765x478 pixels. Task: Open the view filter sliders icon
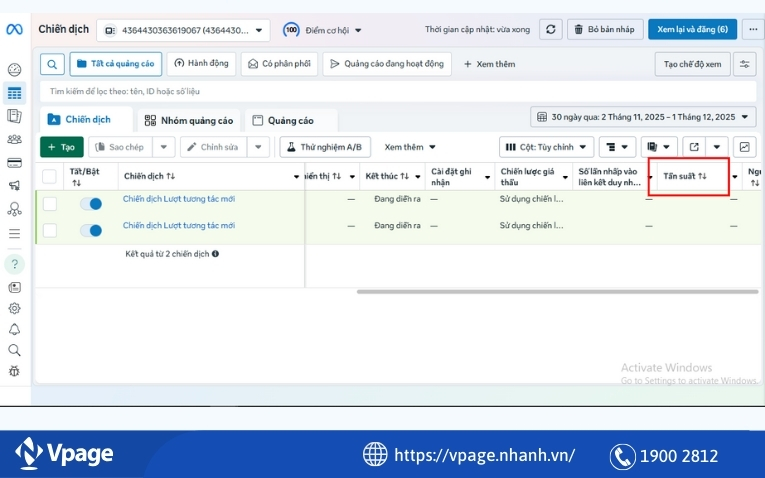[744, 64]
